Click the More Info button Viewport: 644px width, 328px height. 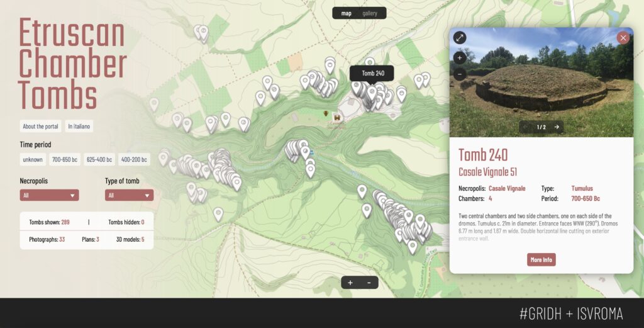click(x=541, y=259)
